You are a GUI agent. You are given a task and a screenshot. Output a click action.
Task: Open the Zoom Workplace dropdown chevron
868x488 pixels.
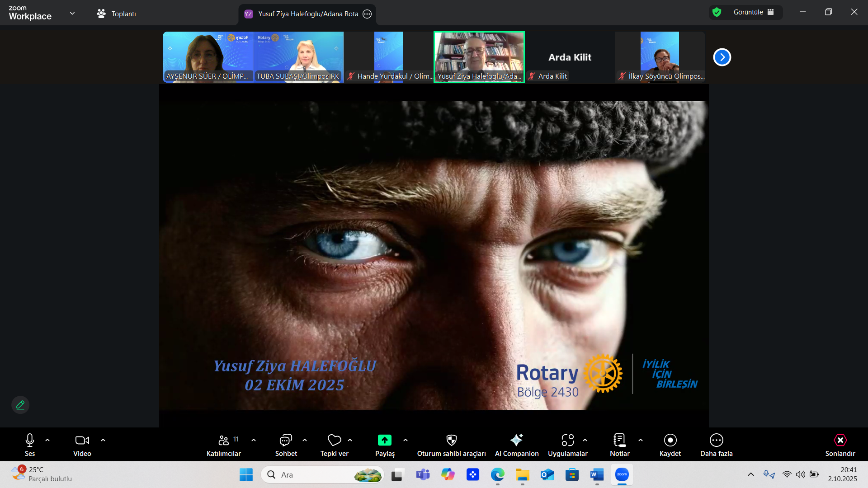(x=72, y=14)
